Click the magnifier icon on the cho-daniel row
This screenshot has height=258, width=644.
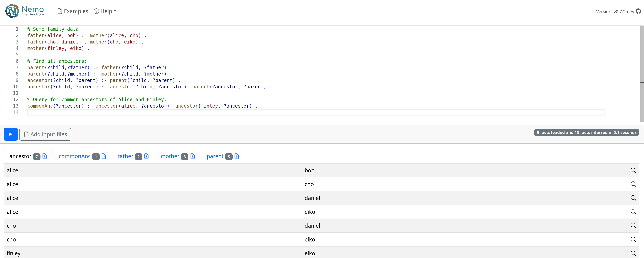pyautogui.click(x=633, y=225)
